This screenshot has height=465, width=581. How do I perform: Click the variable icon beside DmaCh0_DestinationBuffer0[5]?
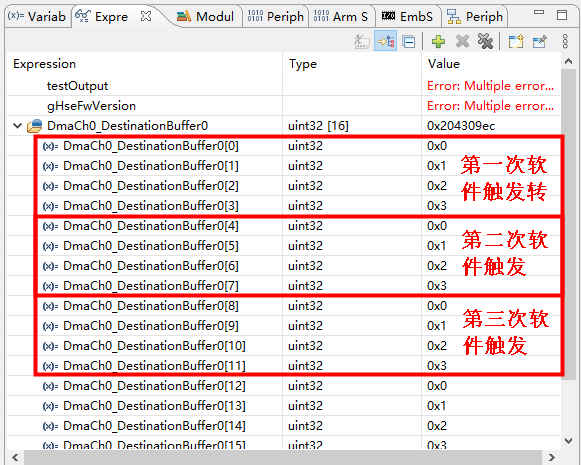point(50,246)
